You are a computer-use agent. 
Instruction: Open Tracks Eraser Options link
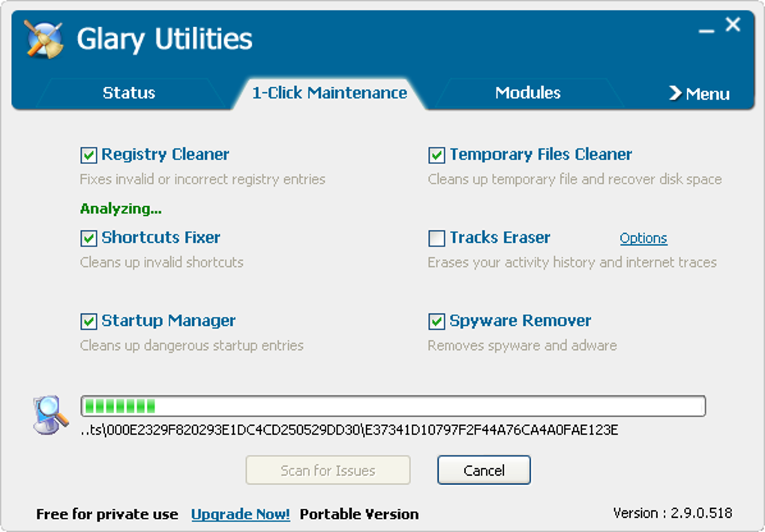(643, 238)
